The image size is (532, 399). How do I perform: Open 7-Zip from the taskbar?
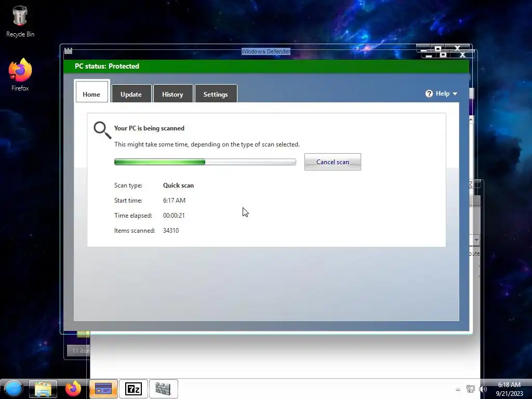coord(134,389)
